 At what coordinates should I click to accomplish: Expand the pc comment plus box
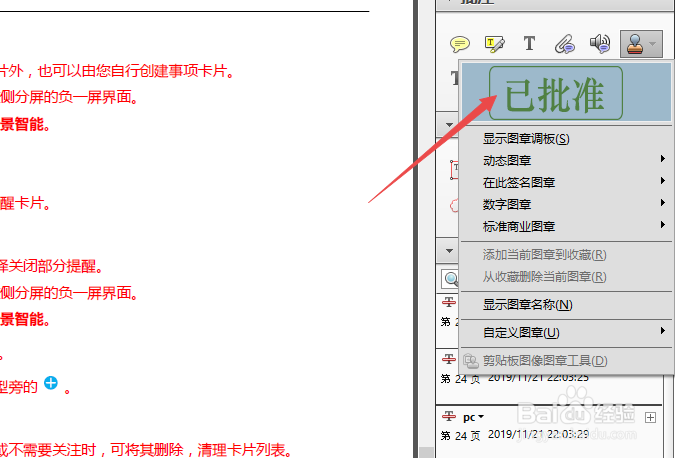click(x=650, y=417)
